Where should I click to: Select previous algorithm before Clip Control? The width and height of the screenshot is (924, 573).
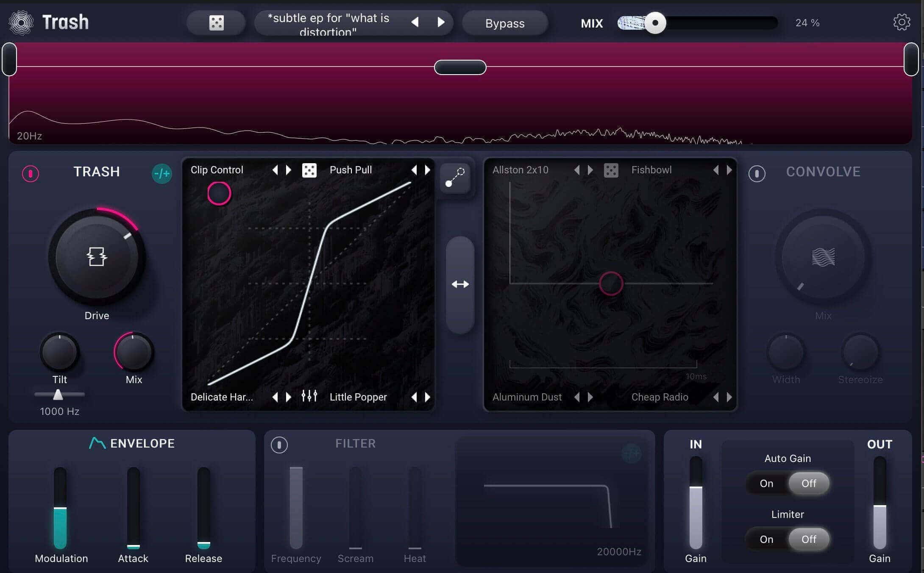point(275,170)
